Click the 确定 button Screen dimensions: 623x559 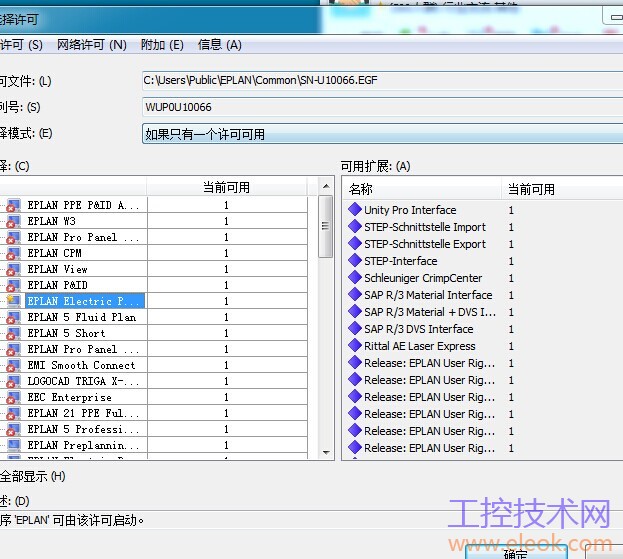click(516, 553)
